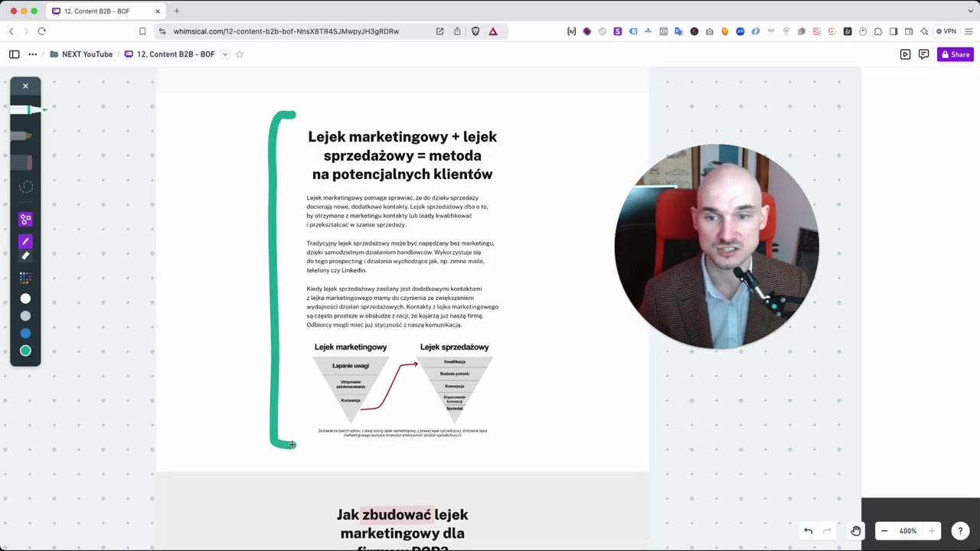Image resolution: width=980 pixels, height=551 pixels.
Task: Redo the last undone action
Action: [827, 531]
